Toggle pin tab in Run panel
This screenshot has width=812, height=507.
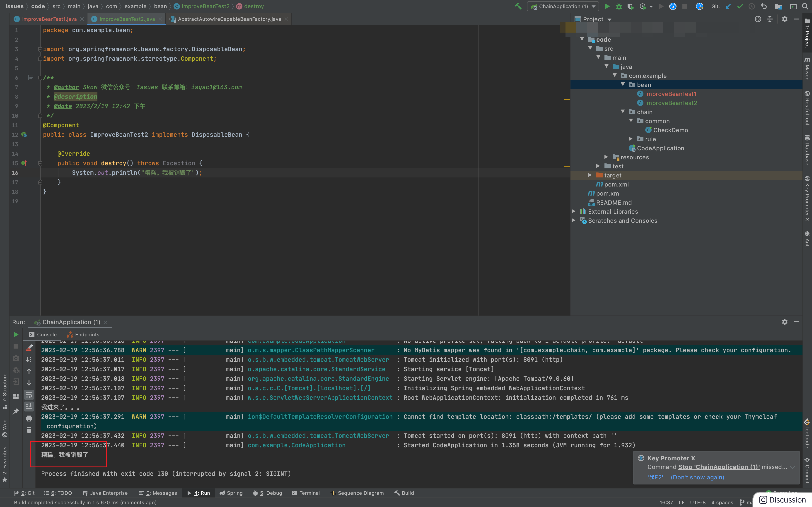click(x=16, y=411)
